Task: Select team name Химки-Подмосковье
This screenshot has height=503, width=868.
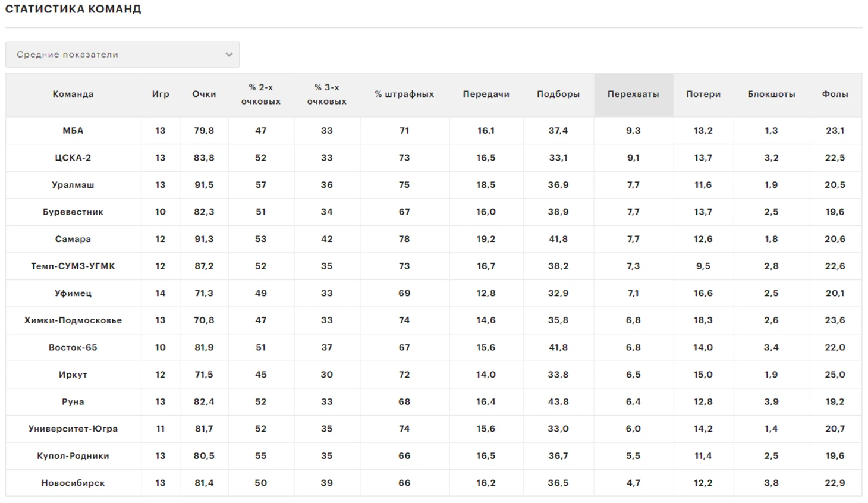Action: tap(73, 320)
